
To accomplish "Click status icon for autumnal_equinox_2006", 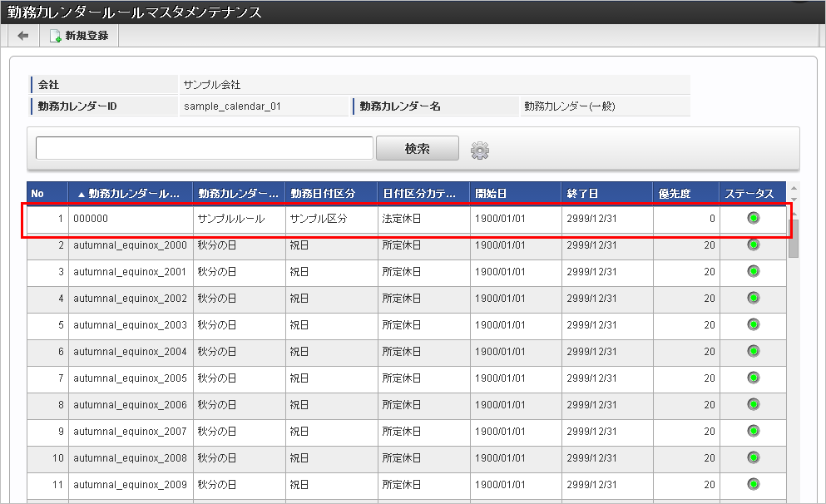I will [x=754, y=404].
